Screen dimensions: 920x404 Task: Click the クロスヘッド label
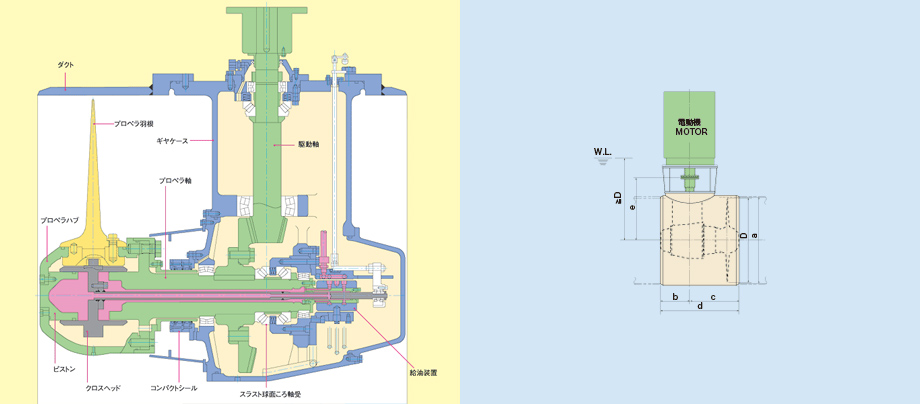click(x=104, y=386)
